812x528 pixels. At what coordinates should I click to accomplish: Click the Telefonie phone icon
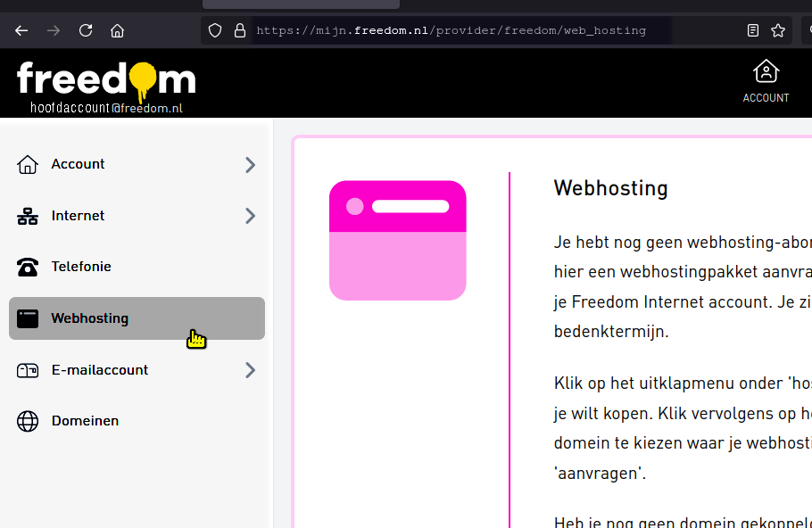tap(28, 267)
